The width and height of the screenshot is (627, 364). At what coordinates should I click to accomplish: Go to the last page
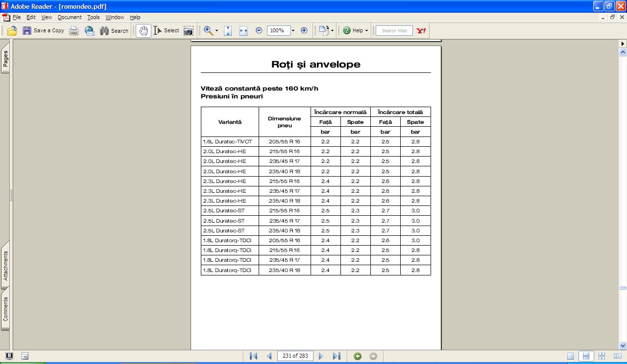pyautogui.click(x=337, y=356)
